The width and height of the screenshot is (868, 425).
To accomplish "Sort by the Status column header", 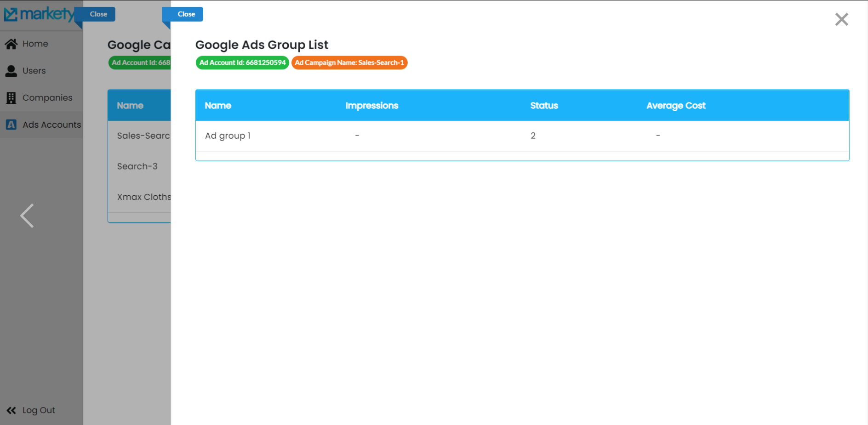I will [544, 106].
